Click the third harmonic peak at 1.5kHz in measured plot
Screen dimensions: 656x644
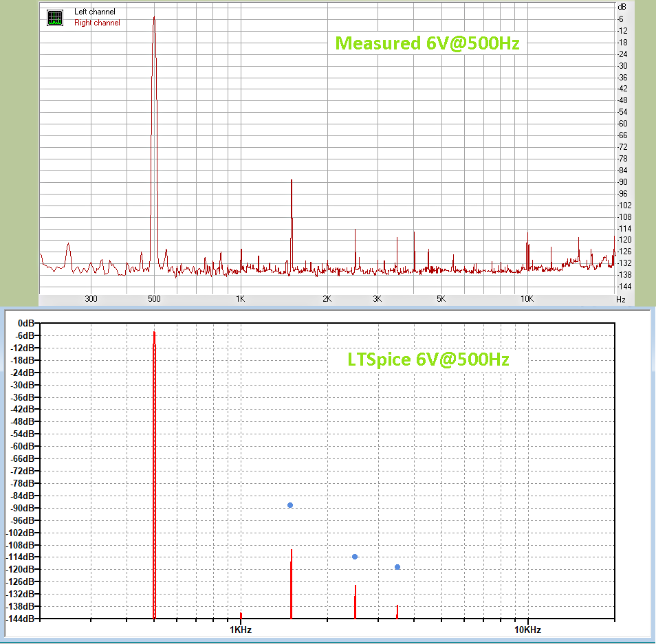tap(292, 226)
